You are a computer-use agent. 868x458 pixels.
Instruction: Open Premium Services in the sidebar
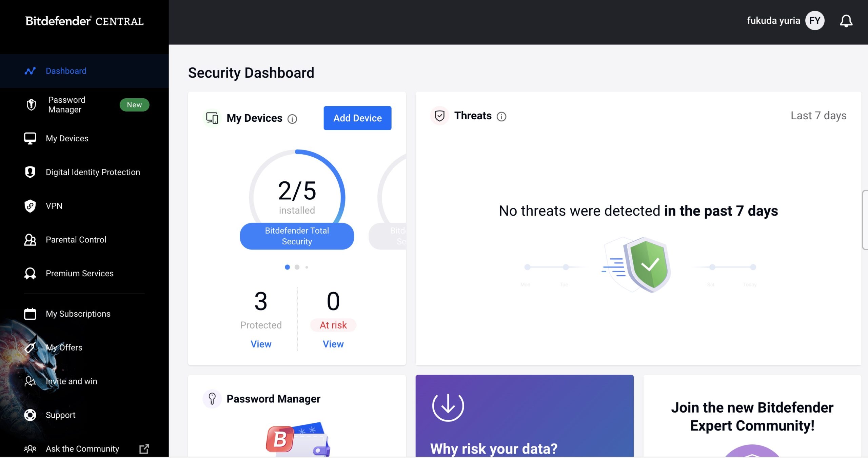tap(84, 273)
